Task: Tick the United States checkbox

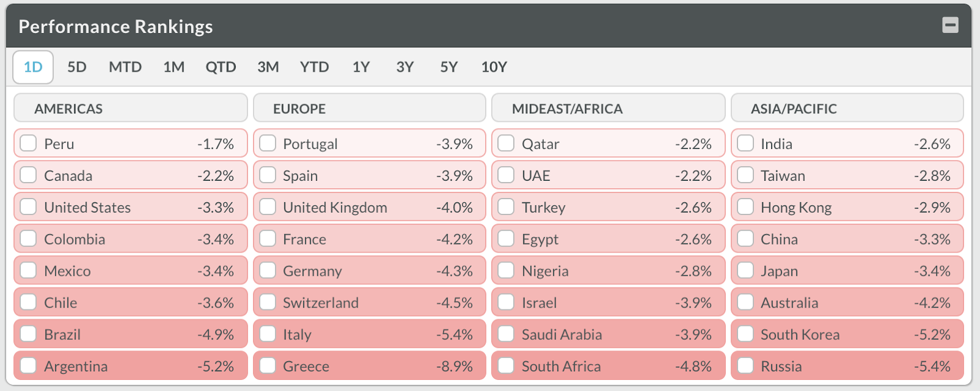Action: click(28, 207)
